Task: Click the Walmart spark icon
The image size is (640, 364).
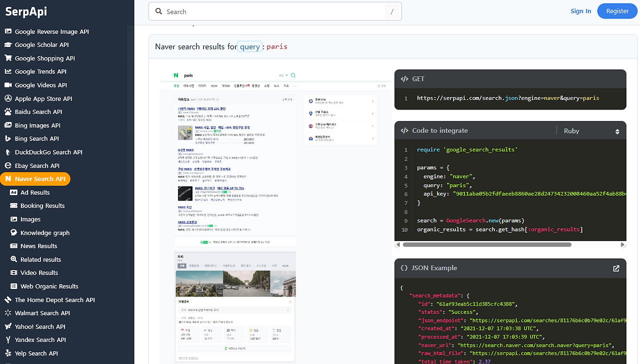Action: click(8, 313)
